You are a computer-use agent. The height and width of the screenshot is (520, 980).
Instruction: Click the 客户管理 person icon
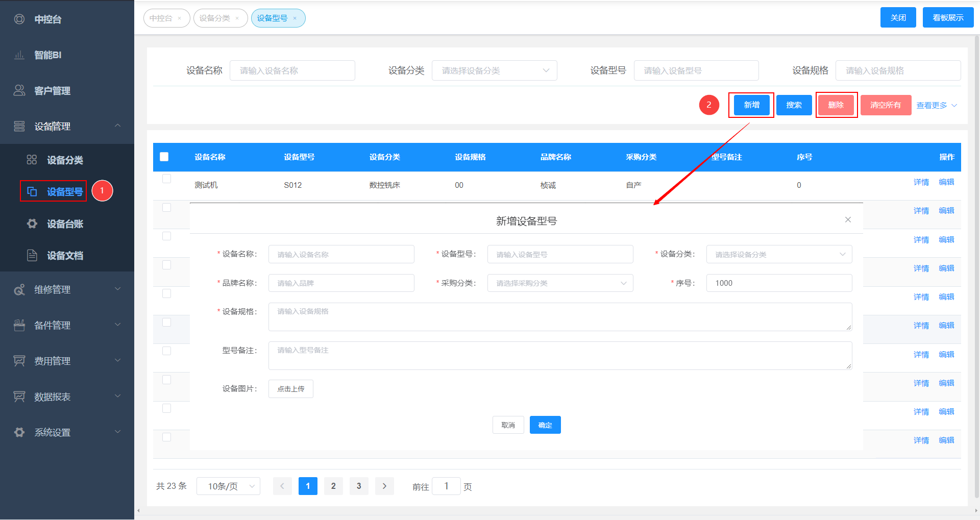19,90
